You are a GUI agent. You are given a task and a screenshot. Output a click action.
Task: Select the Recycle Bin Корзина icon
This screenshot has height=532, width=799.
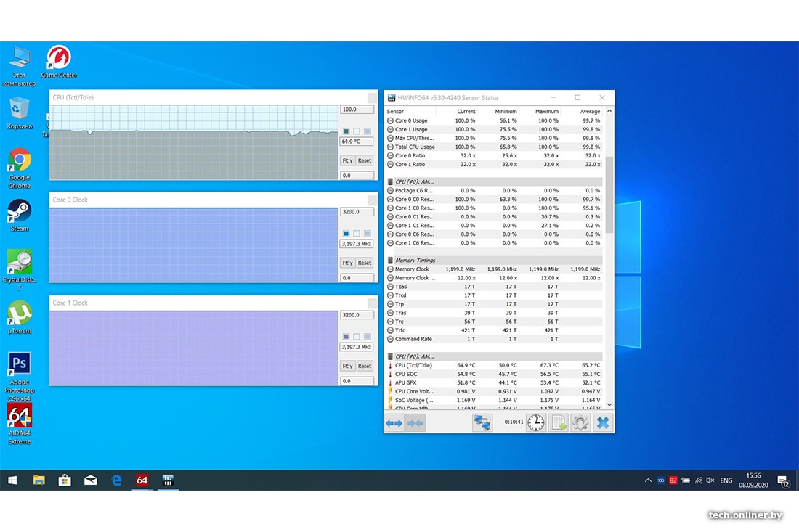tap(20, 112)
